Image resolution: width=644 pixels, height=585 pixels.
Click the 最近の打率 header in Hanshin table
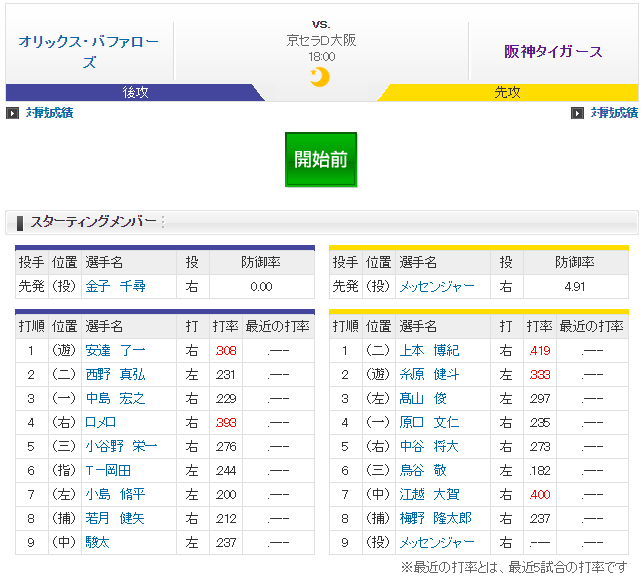(x=591, y=327)
